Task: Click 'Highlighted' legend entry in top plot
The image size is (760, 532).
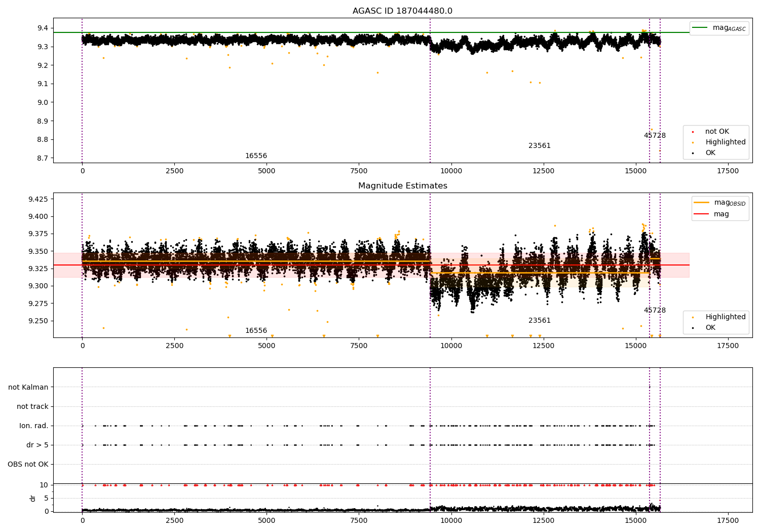Action: point(726,142)
